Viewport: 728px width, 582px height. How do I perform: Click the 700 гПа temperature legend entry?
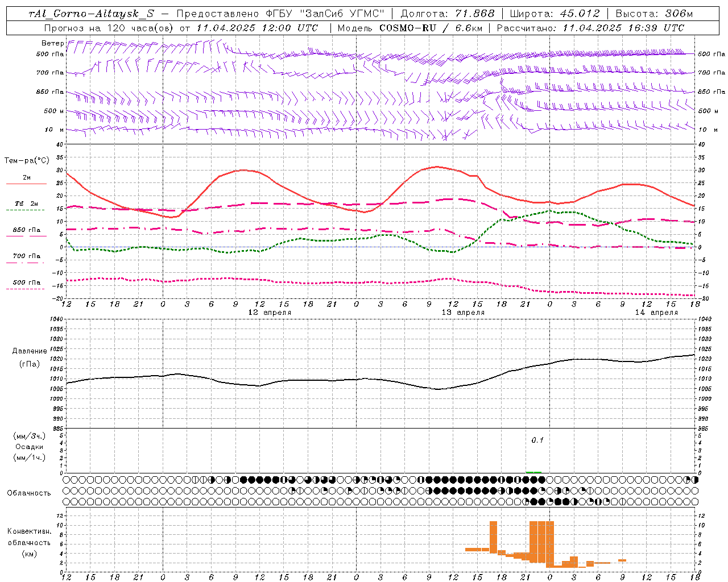[27, 256]
